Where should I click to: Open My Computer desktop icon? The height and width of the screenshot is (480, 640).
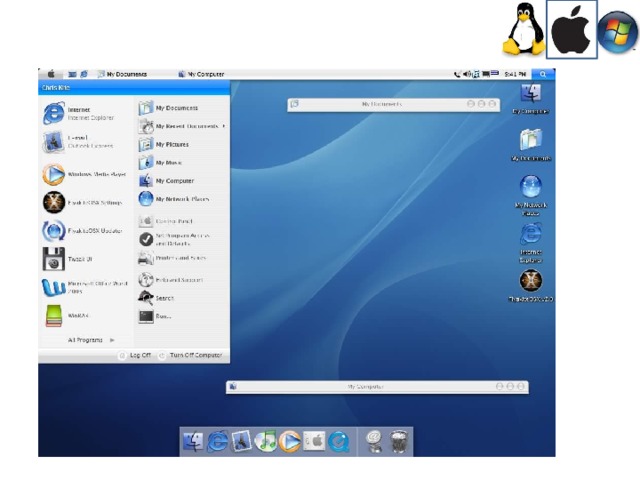click(531, 99)
